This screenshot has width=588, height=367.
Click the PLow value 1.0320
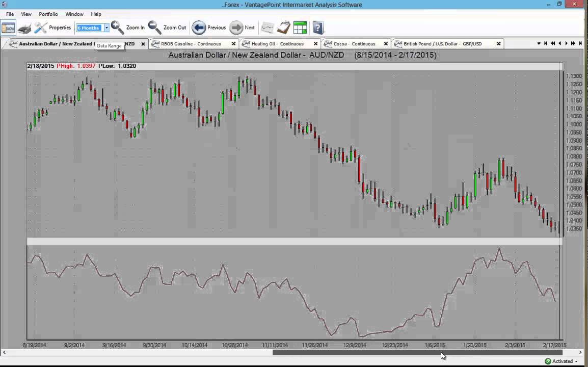coord(127,66)
